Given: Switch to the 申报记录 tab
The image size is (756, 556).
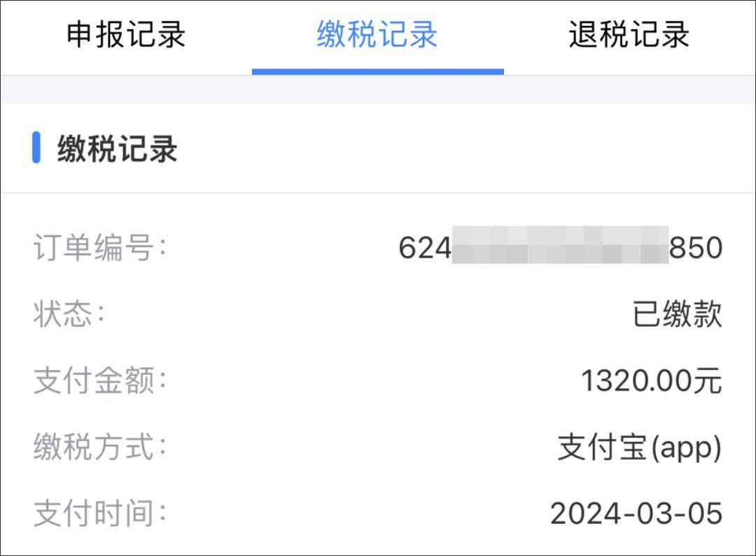Looking at the screenshot, I should click(x=126, y=36).
